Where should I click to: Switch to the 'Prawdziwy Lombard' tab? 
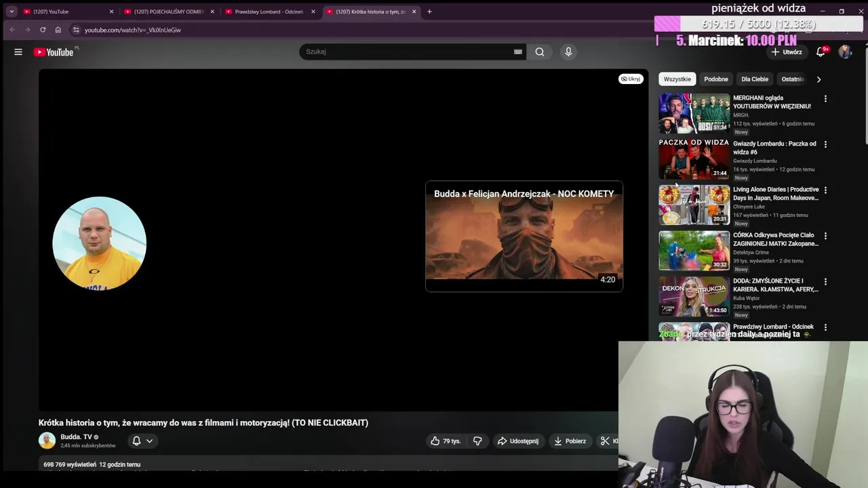pyautogui.click(x=269, y=12)
